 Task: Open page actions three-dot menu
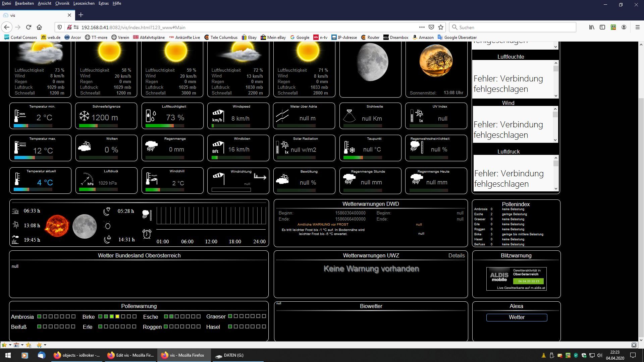click(422, 27)
